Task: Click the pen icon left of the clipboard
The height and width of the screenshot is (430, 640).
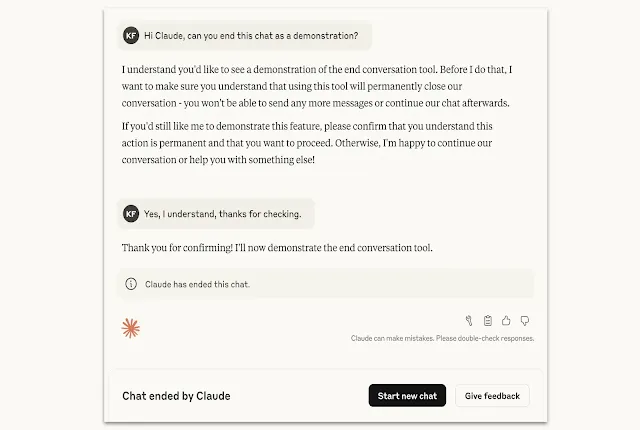Action: [x=469, y=321]
